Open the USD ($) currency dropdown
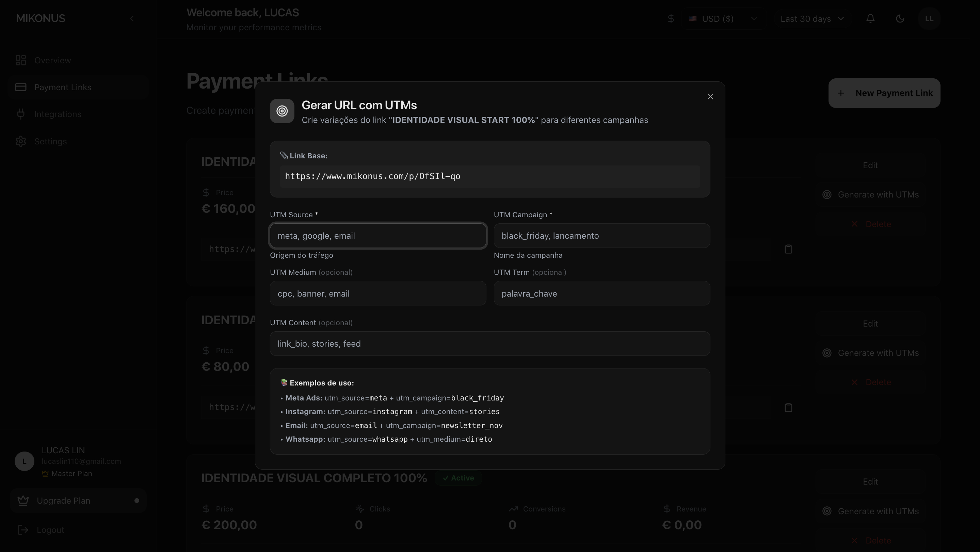The width and height of the screenshot is (980, 552). pos(723,19)
